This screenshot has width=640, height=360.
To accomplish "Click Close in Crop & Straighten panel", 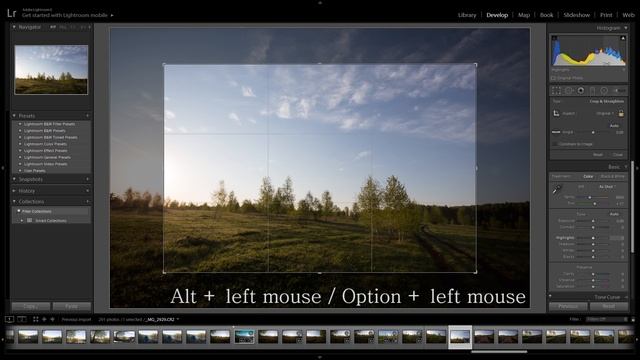I will point(618,155).
